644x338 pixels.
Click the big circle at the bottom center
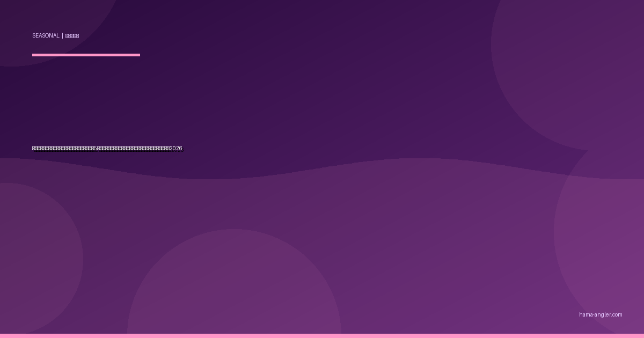click(234, 290)
